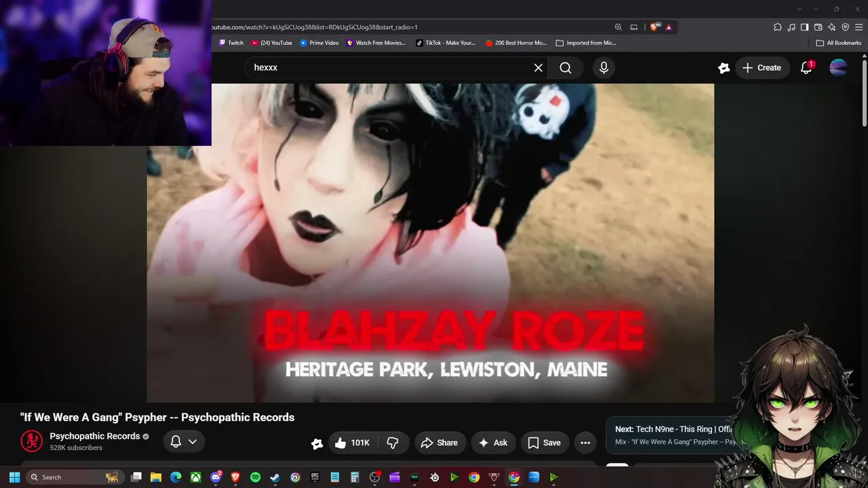The width and height of the screenshot is (868, 488).
Task: Clear the YouTube search box text
Action: (538, 68)
